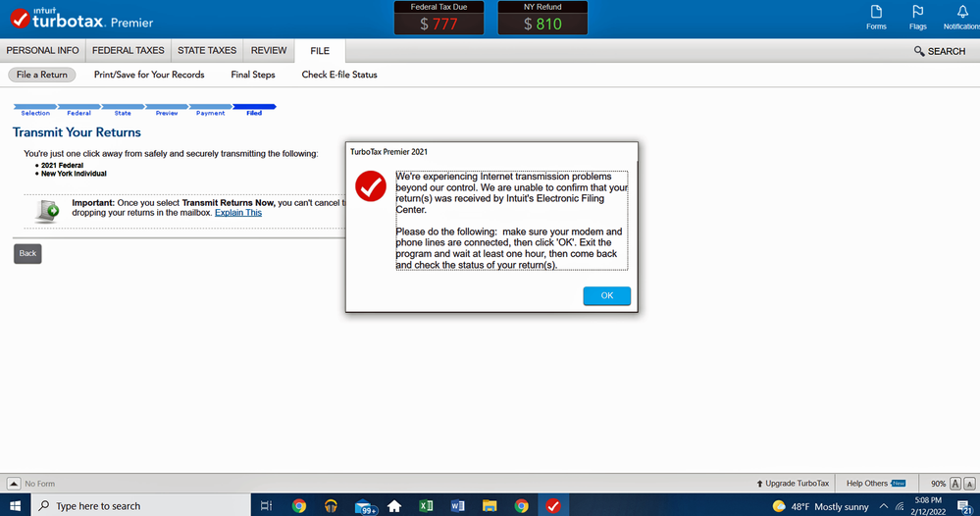This screenshot has width=980, height=516.
Task: Launch first Chrome taskbar icon
Action: pos(299,506)
